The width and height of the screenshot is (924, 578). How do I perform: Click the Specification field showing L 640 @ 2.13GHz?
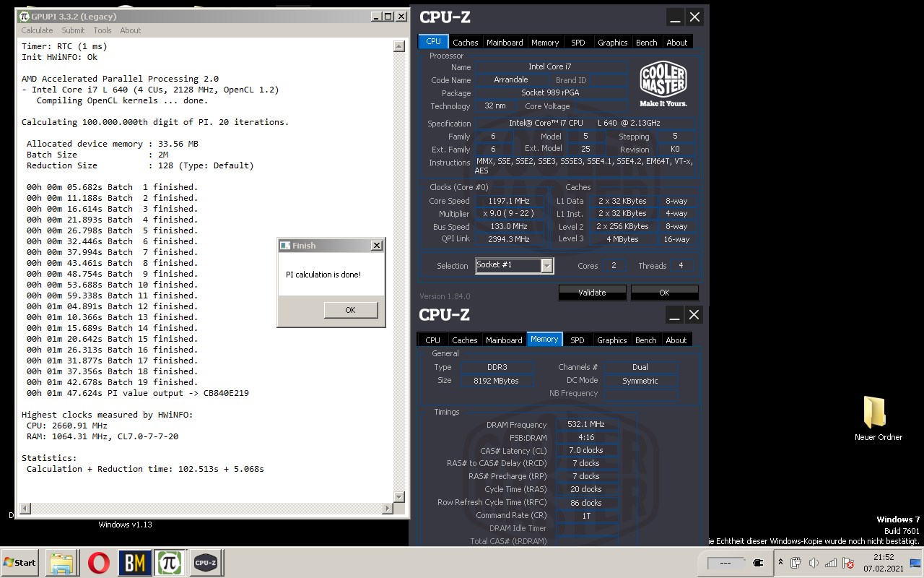click(x=586, y=123)
